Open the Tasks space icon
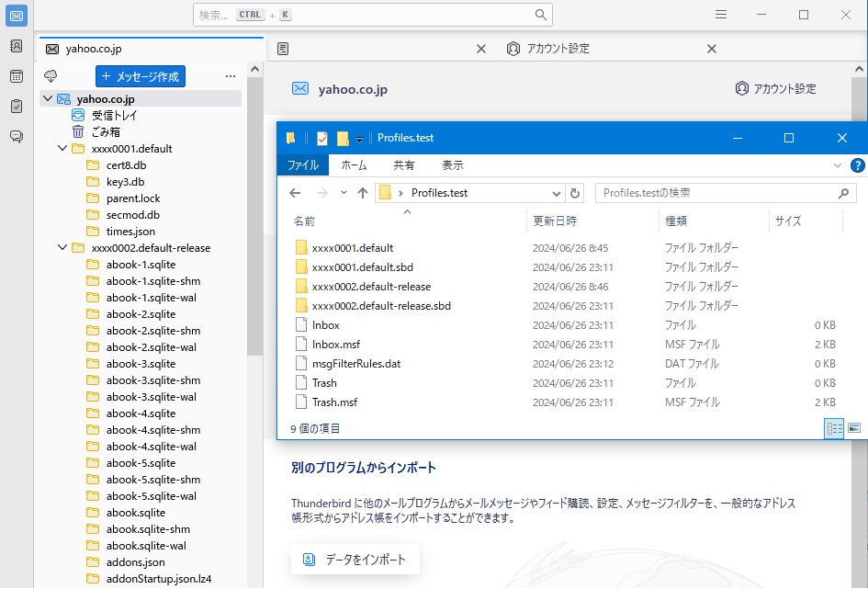Viewport: 868px width, 589px height. (17, 107)
